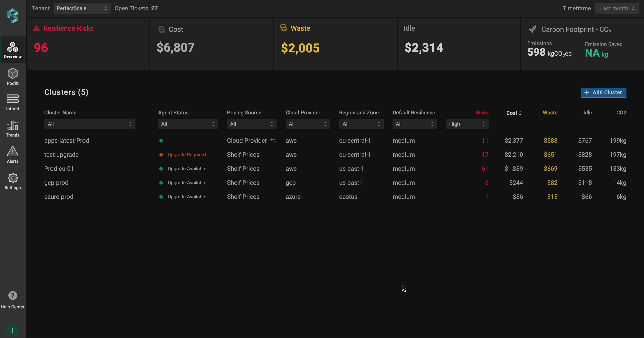Switch to the Overview tab
Screen dimensions: 644x338
point(12,50)
